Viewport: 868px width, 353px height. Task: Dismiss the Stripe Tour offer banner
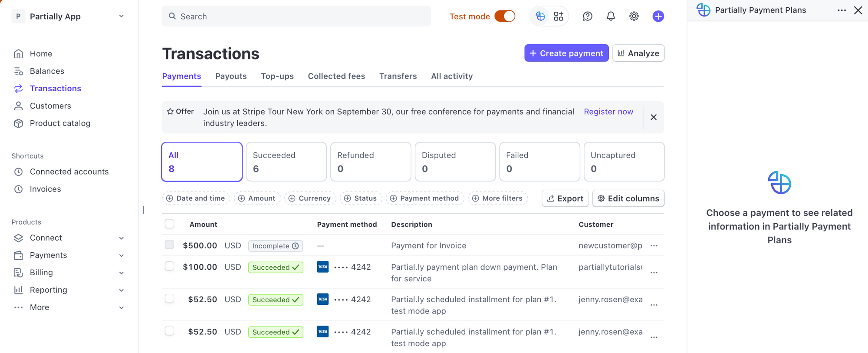653,117
